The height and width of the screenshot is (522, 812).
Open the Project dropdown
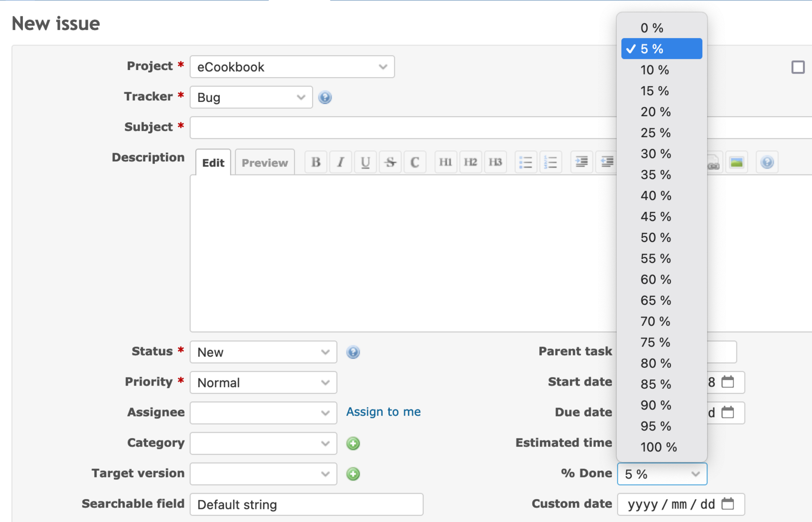[x=292, y=66]
